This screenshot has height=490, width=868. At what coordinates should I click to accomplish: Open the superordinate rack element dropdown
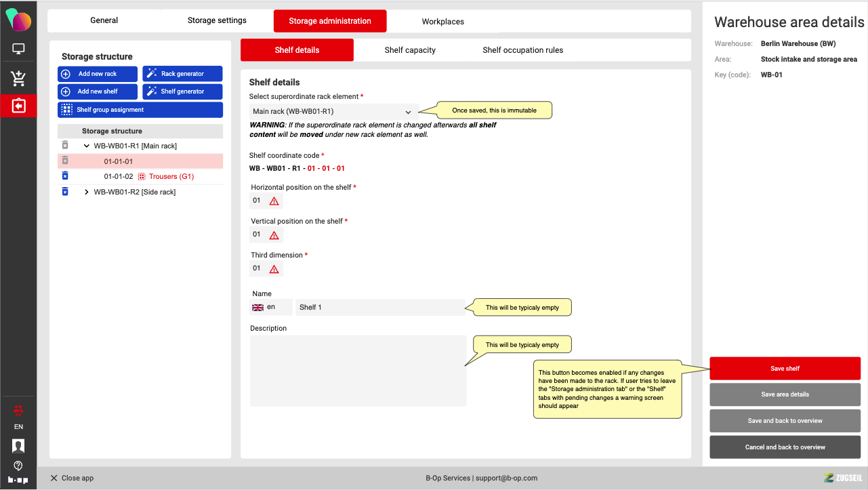pos(332,111)
